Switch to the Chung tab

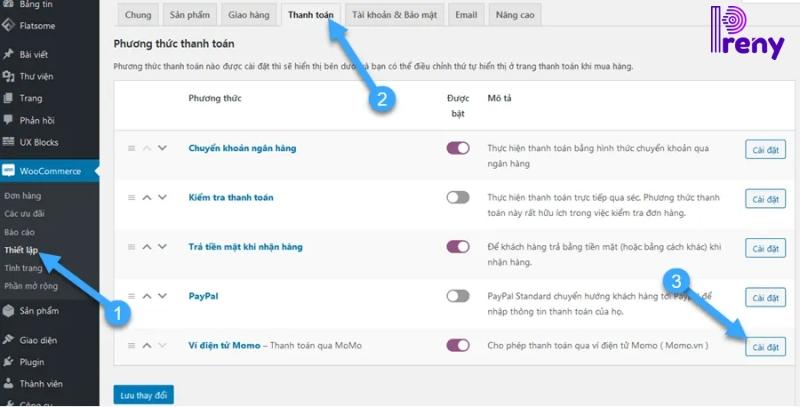tap(138, 15)
